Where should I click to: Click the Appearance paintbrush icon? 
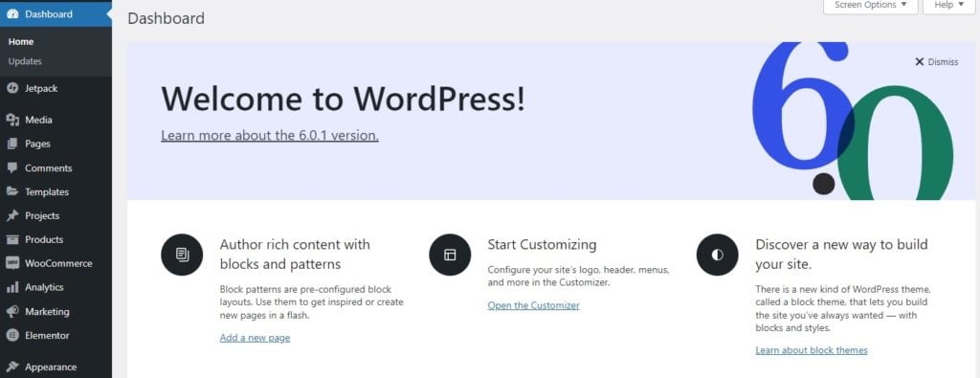click(x=12, y=367)
